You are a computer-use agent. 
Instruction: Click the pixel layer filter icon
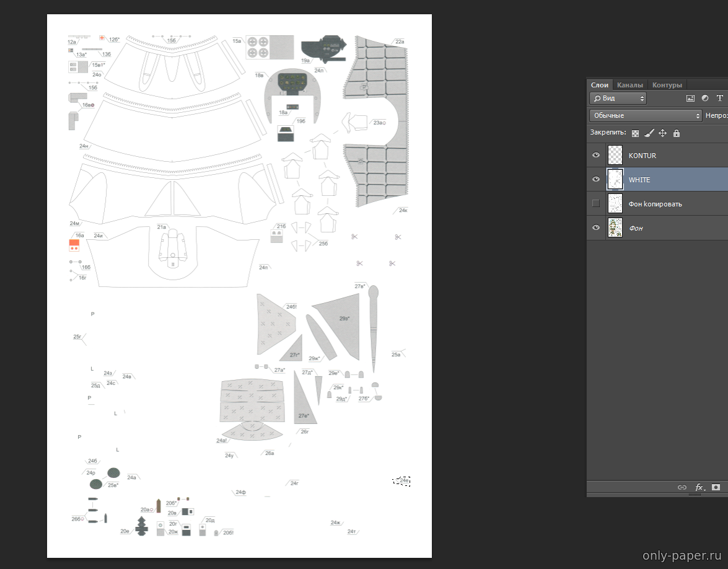click(690, 98)
